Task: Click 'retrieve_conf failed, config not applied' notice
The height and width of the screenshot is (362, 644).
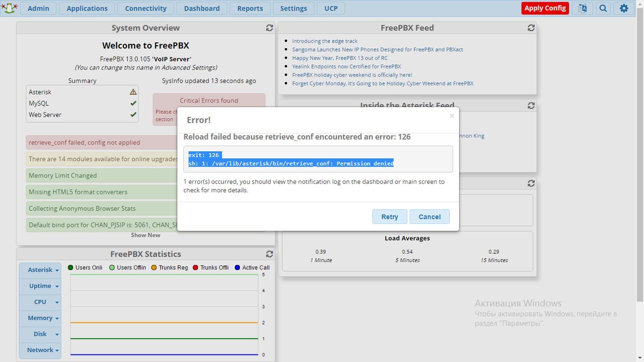Action: [x=101, y=143]
